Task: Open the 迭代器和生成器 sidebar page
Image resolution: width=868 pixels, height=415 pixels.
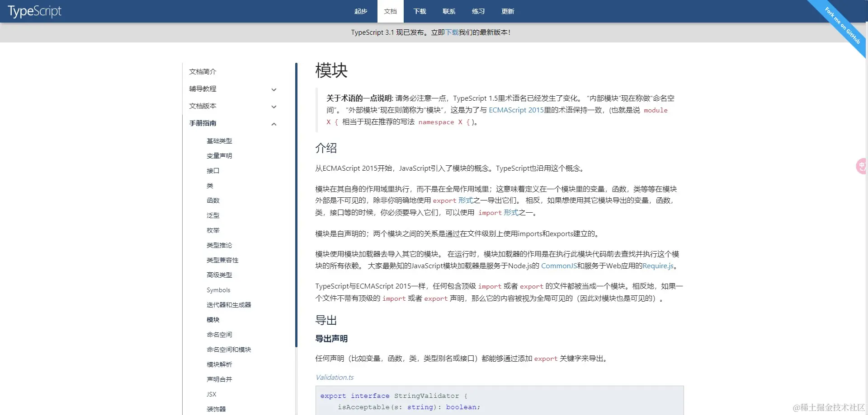Action: point(229,305)
